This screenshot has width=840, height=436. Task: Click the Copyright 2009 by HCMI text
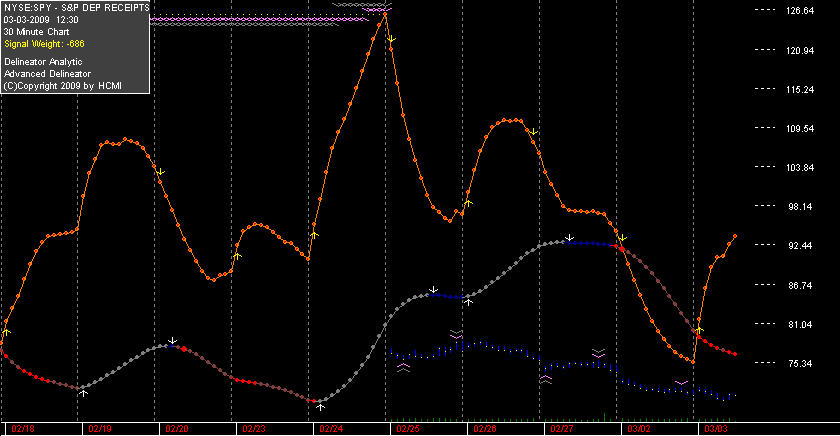63,86
